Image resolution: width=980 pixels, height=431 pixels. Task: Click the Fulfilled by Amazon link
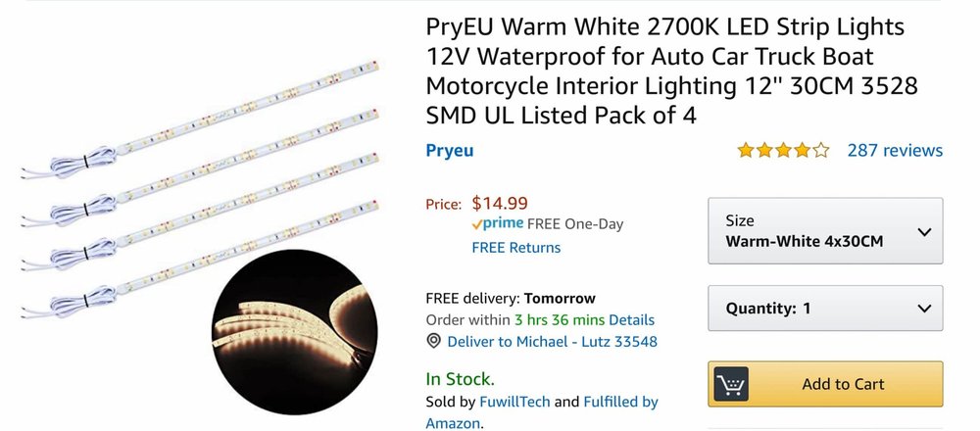click(621, 402)
